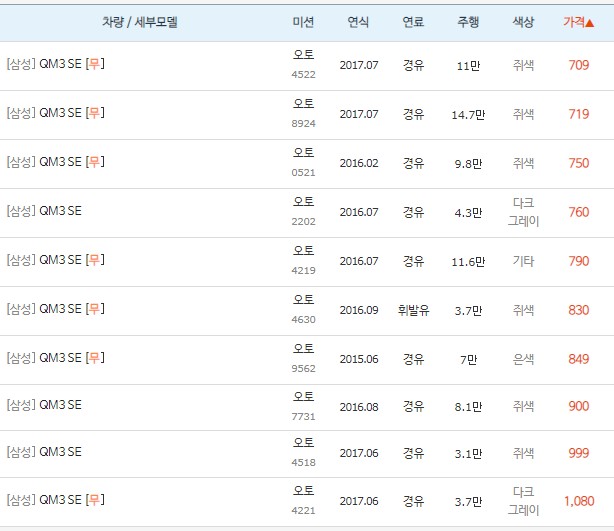Click 다크 그레이 color in 1,080 row
Viewport: 614px width, 531px height.
(524, 501)
